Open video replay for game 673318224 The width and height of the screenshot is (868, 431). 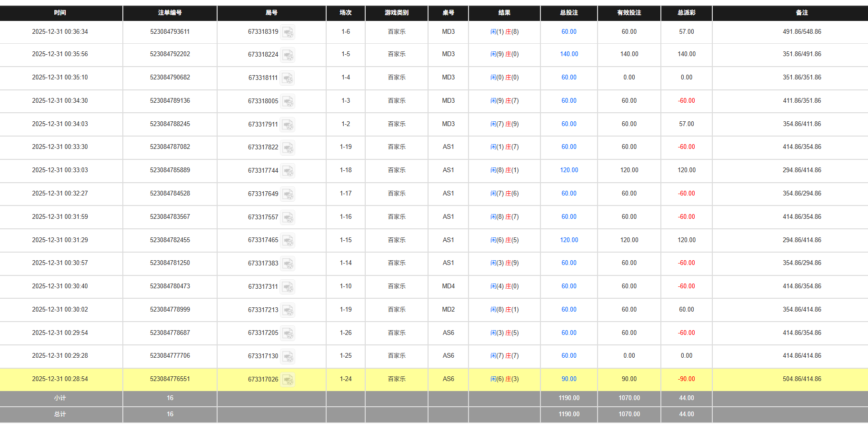click(288, 55)
